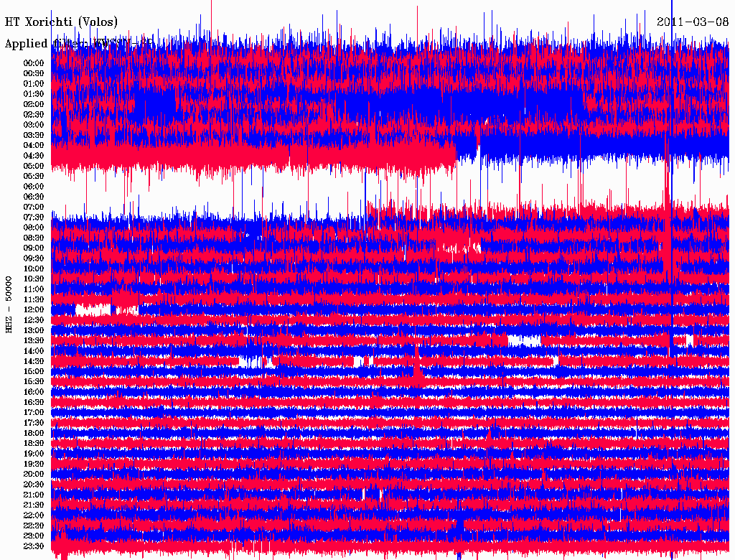Image resolution: width=735 pixels, height=560 pixels.
Task: Select the 14:00 time row label
Action: tap(34, 350)
